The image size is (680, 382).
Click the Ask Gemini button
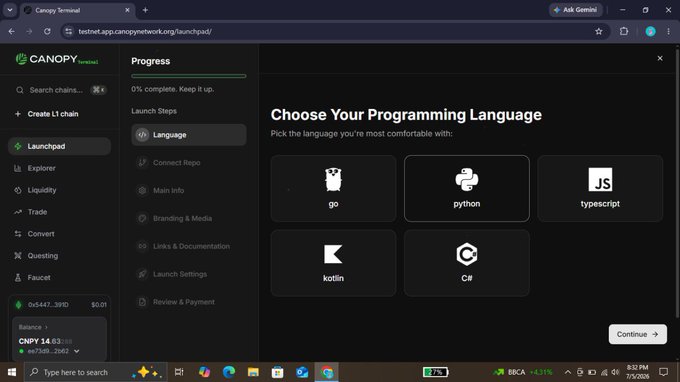(575, 10)
